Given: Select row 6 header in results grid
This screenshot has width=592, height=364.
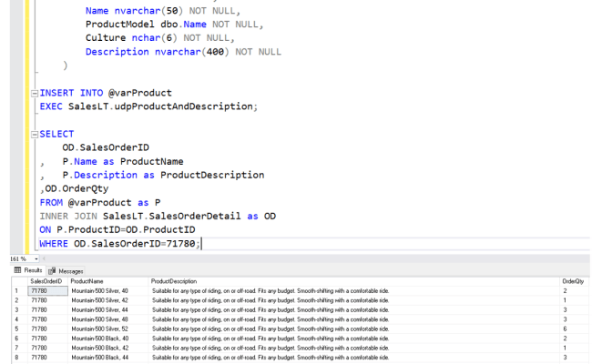Looking at the screenshot, I should tap(20, 339).
